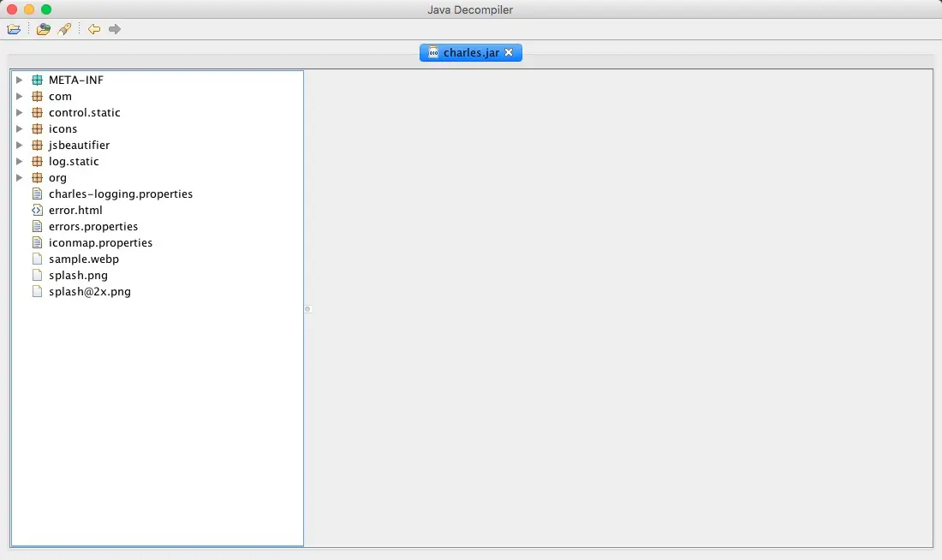Click the iconmap.properties file icon

pos(37,242)
